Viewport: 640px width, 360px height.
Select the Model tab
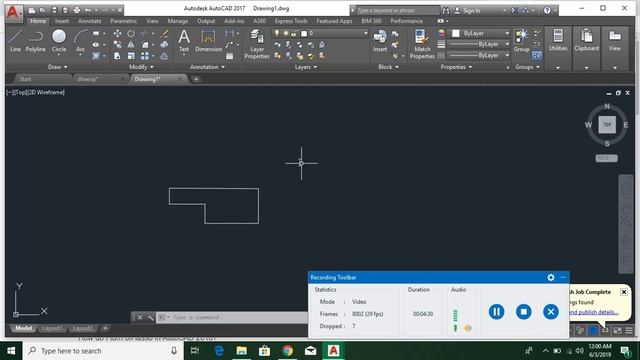pos(24,328)
